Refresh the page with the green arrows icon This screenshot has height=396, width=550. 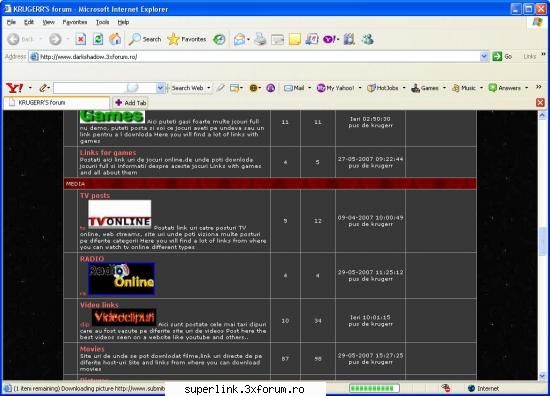(98, 39)
